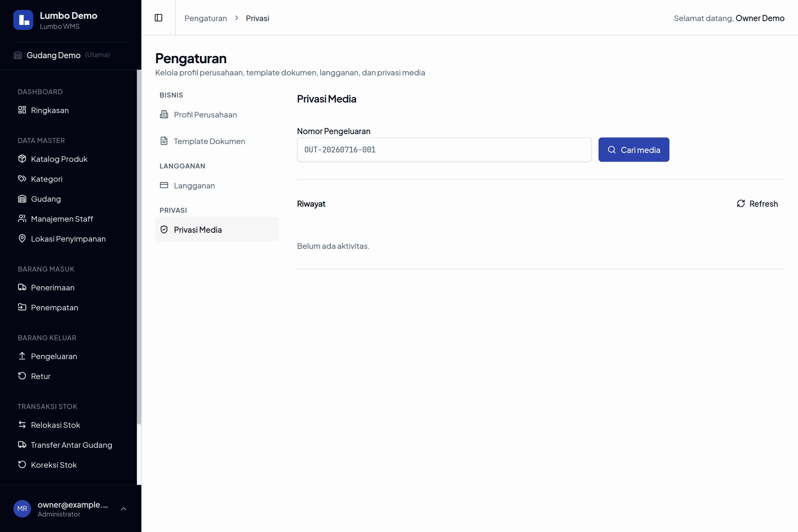Viewport: 798px width, 532px height.
Task: Open the Template Dokumen settings tab
Action: pos(217,141)
